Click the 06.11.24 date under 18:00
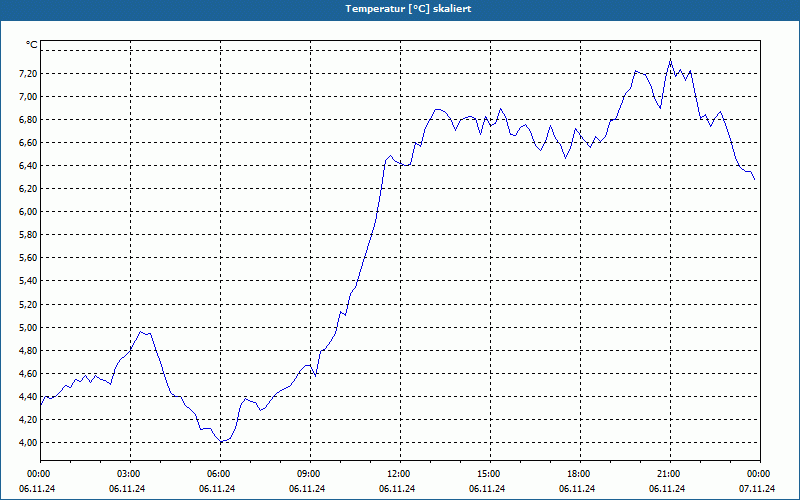Screen dimensions: 800x500 coord(577,489)
